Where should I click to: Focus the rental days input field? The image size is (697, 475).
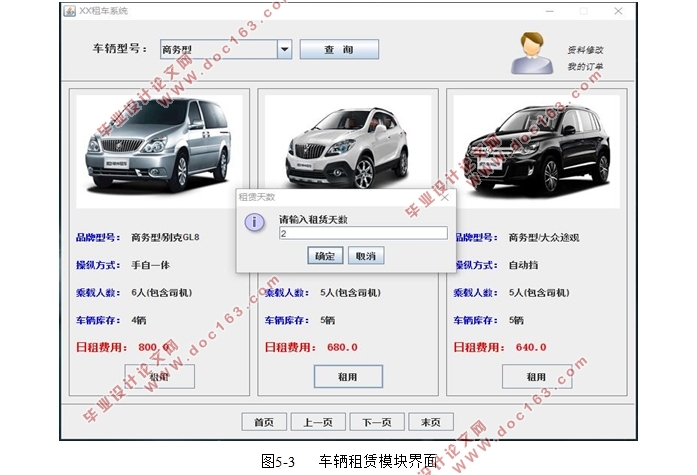[x=362, y=234]
